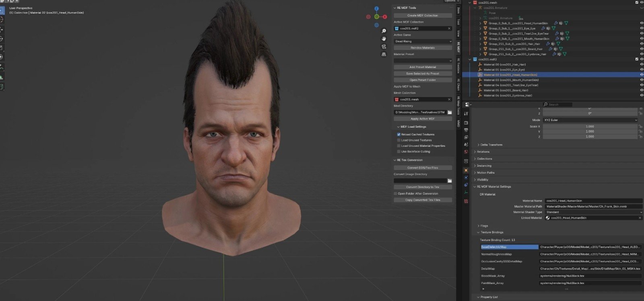The image size is (644, 301).
Task: Switch to the RE Map Tools sidebar tab
Action: click(x=458, y=106)
